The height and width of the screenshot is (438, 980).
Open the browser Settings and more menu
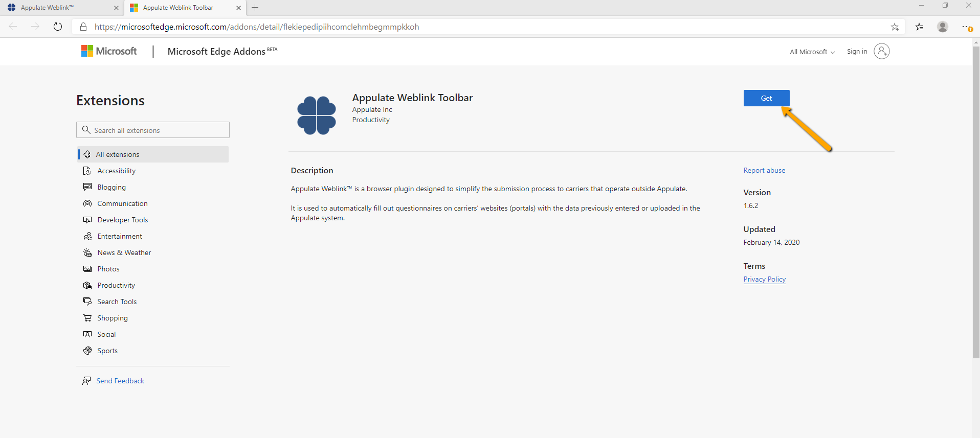(966, 27)
